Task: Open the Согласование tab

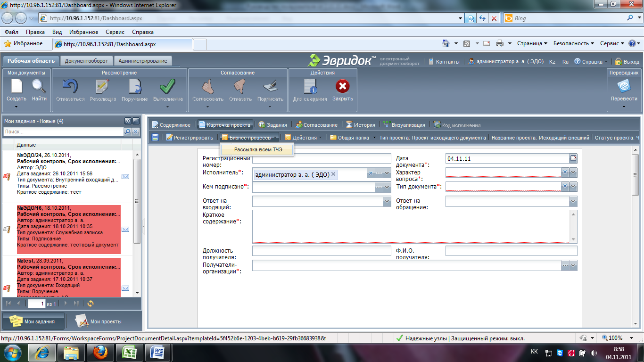Action: click(x=316, y=125)
